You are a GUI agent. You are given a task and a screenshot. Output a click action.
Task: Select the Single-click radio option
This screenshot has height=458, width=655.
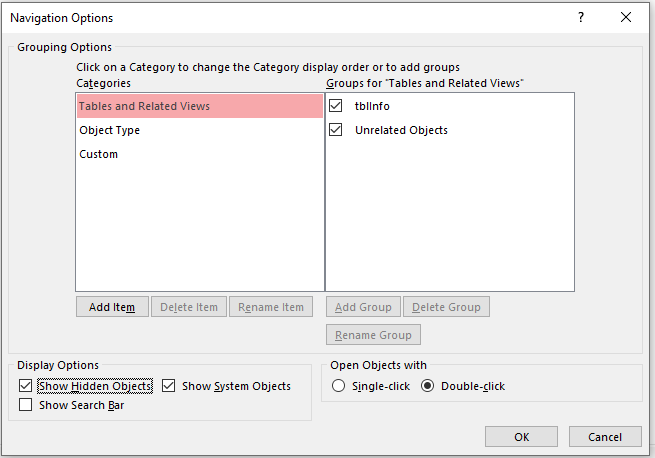(338, 386)
